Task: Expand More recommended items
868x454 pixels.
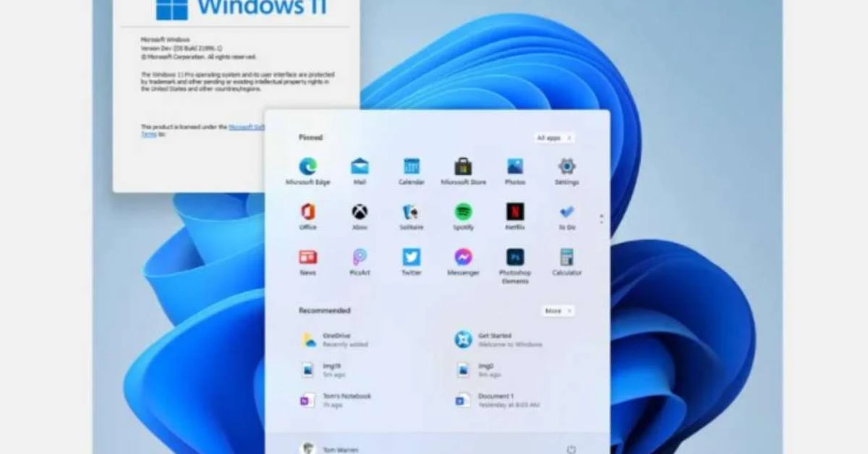Action: (x=558, y=310)
